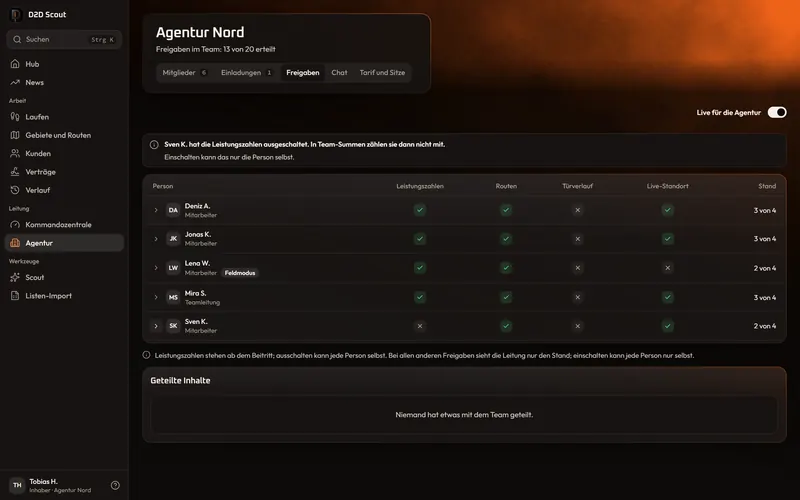Click Sven K. Live-Standort checkmark
This screenshot has width=800, height=500.
click(667, 326)
